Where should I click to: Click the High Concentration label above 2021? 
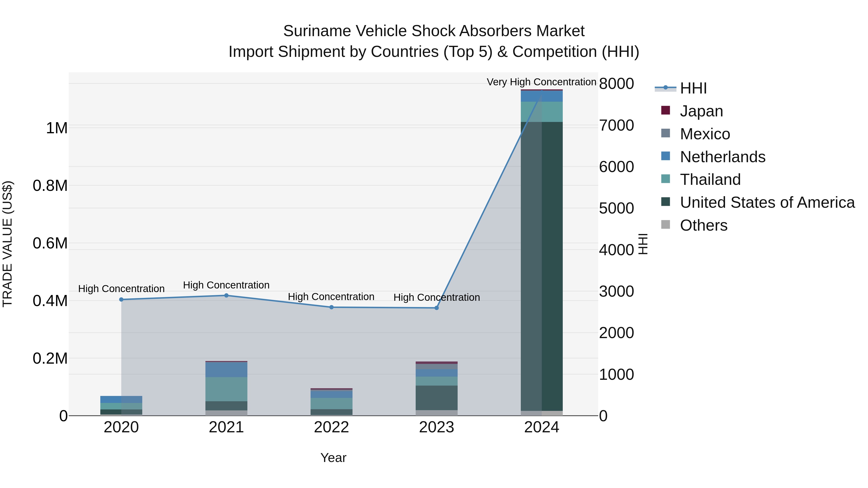226,285
